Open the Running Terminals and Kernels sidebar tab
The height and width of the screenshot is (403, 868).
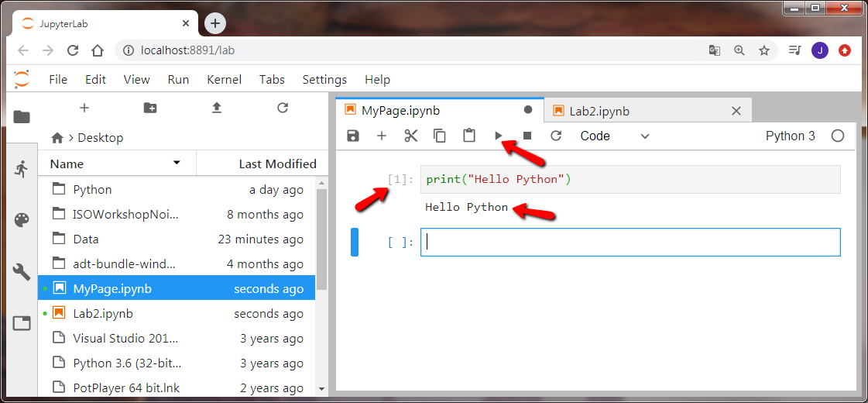click(x=22, y=168)
